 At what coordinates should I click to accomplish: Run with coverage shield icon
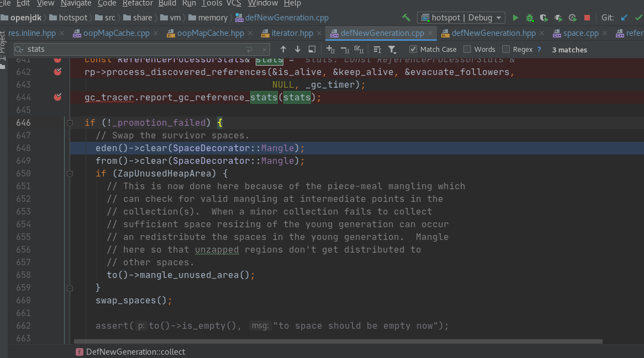point(544,18)
